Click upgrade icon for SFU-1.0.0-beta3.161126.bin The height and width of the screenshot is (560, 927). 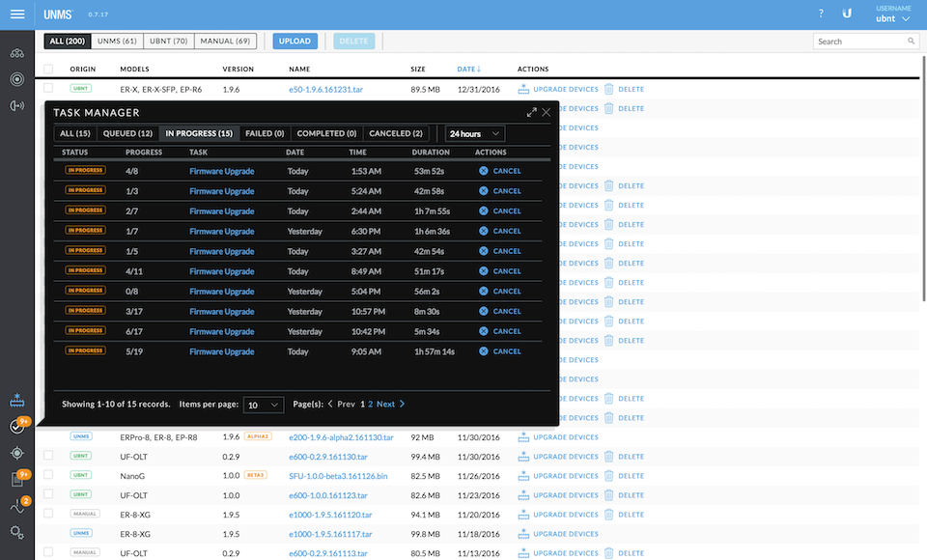(523, 476)
